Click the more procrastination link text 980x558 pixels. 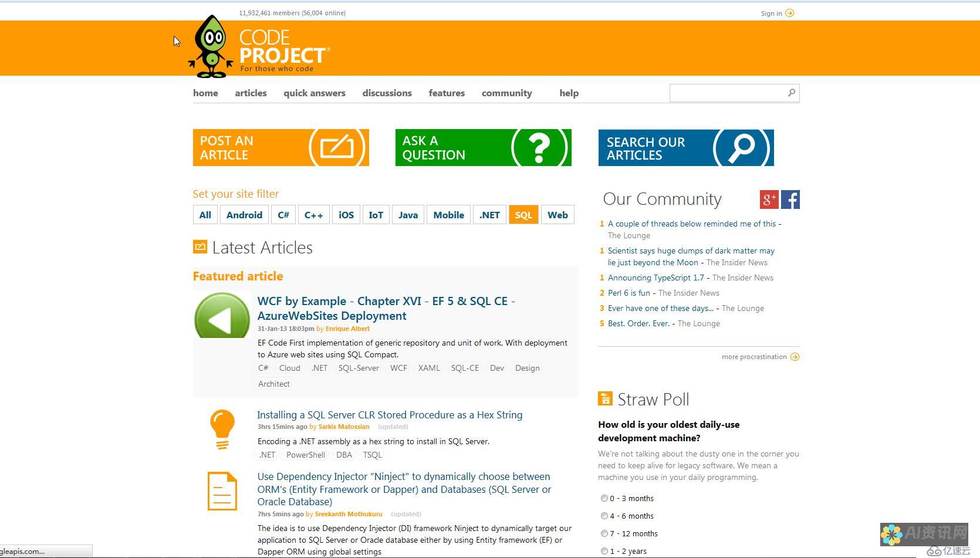click(x=754, y=357)
